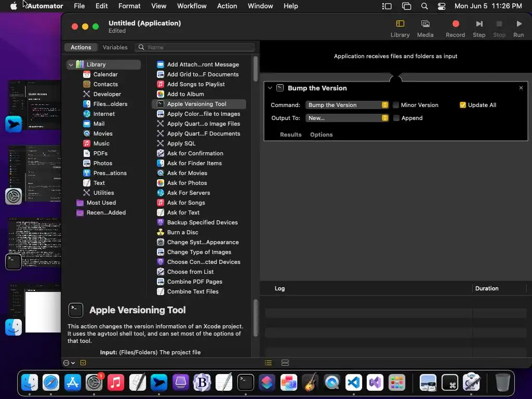Select the Music library category

pos(101,143)
